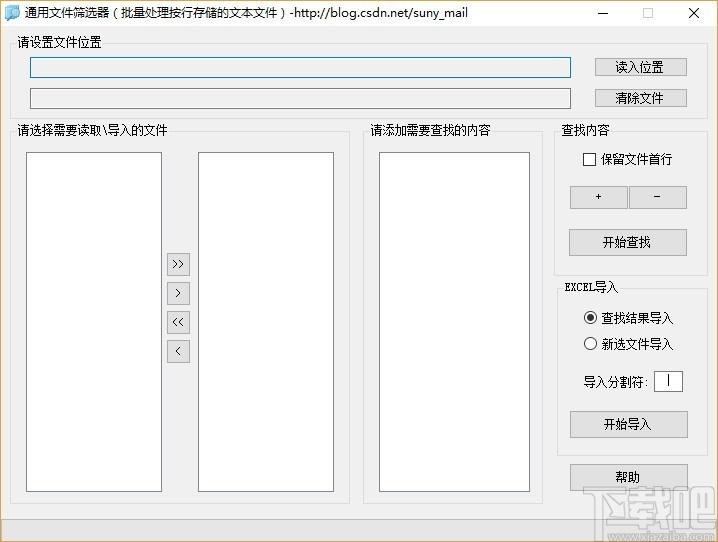Move selected file back with < button
Viewport: 718px width, 542px height.
178,352
